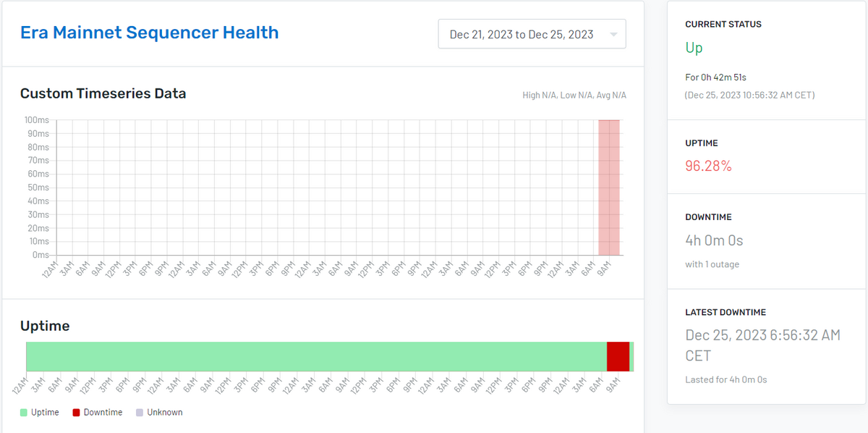868x433 pixels.
Task: Click the High N/A, Low N/A, Avg N/A text
Action: point(574,96)
